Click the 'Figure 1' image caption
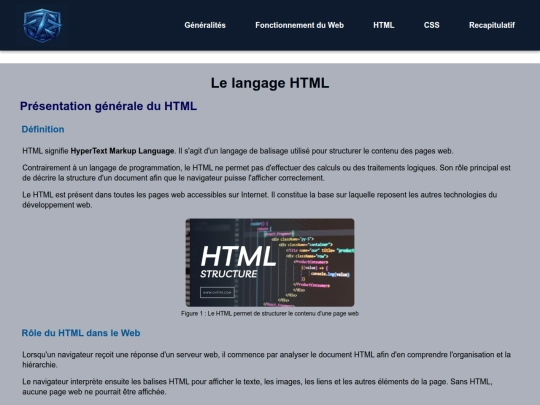The width and height of the screenshot is (540, 405). (270, 314)
